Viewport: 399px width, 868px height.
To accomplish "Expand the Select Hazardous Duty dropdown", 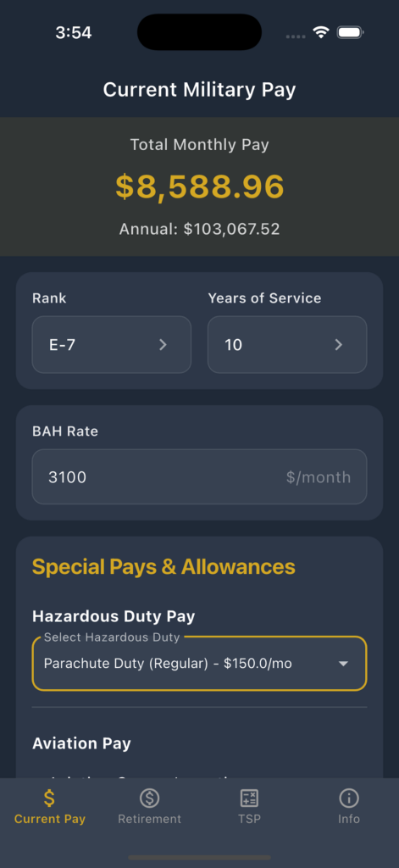I will (x=199, y=663).
